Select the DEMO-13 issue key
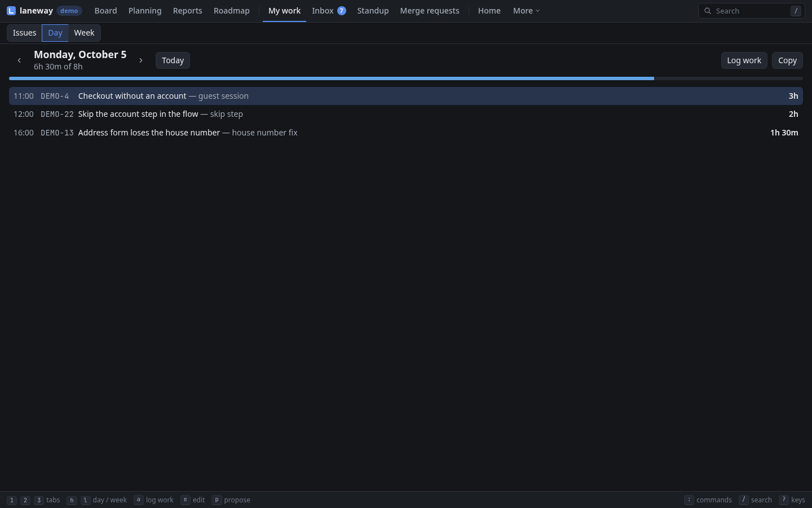The width and height of the screenshot is (812, 508). [x=57, y=133]
